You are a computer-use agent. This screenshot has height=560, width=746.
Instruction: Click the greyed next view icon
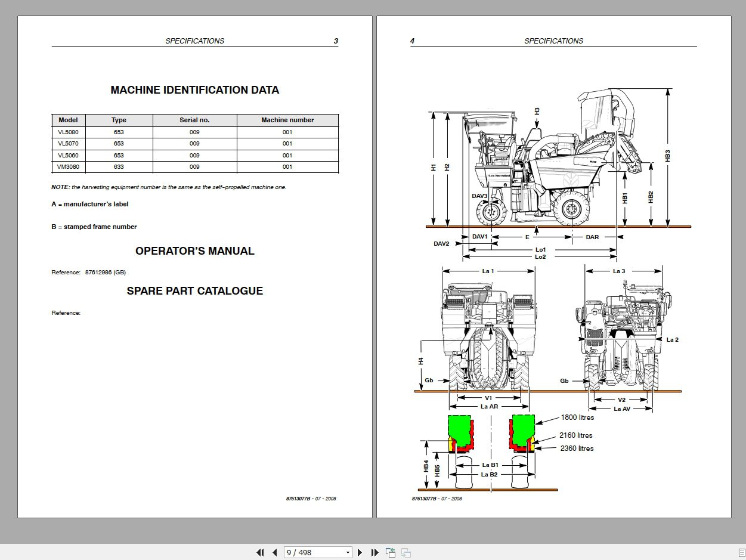[406, 553]
